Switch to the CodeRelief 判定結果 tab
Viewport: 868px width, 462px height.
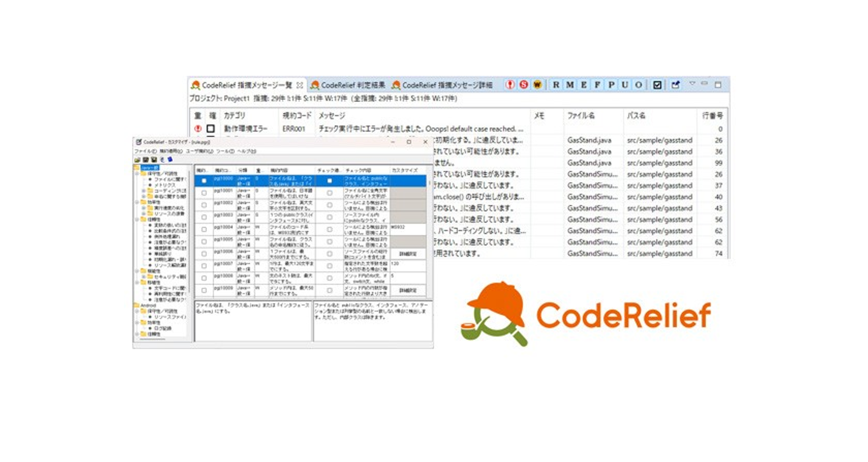(348, 85)
